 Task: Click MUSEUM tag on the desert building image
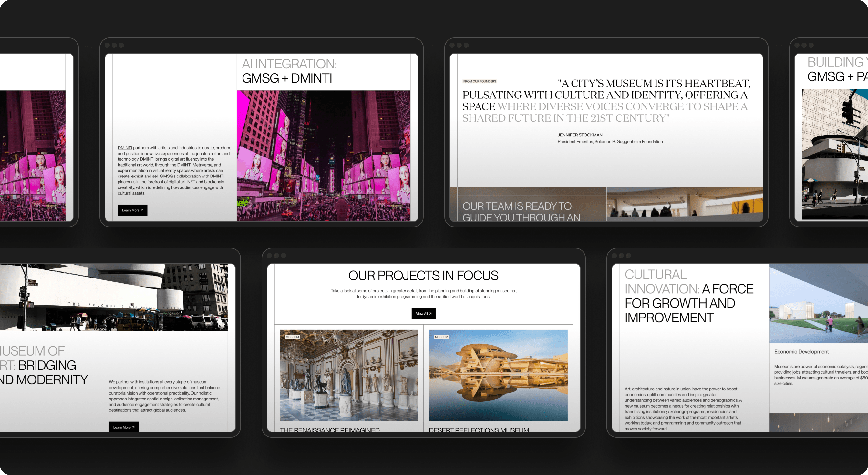click(441, 337)
